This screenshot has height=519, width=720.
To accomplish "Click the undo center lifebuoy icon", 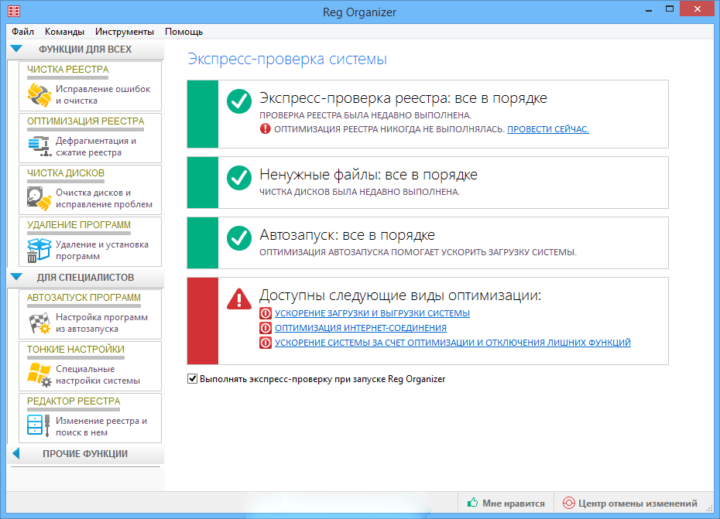I will click(x=568, y=503).
